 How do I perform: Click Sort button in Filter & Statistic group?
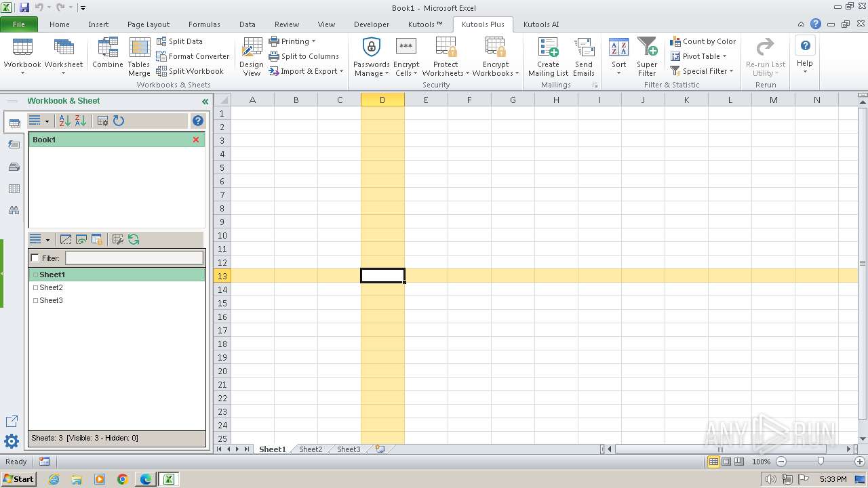pyautogui.click(x=618, y=57)
